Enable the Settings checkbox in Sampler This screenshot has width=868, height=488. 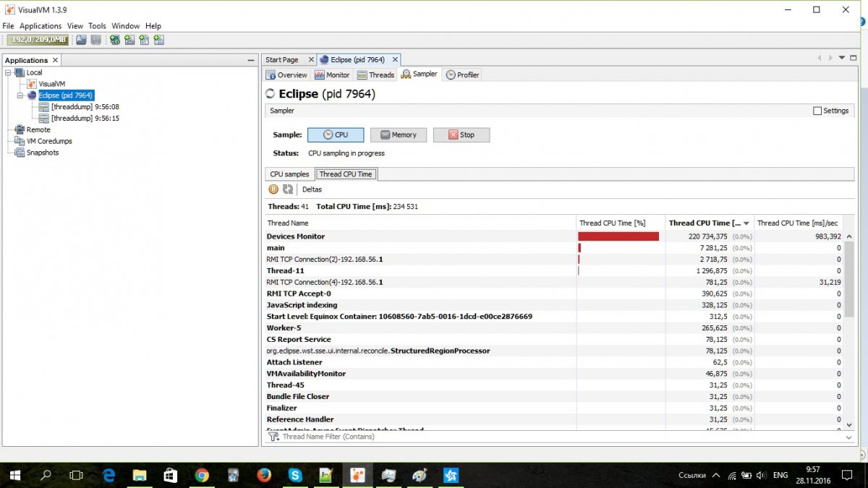click(x=817, y=111)
